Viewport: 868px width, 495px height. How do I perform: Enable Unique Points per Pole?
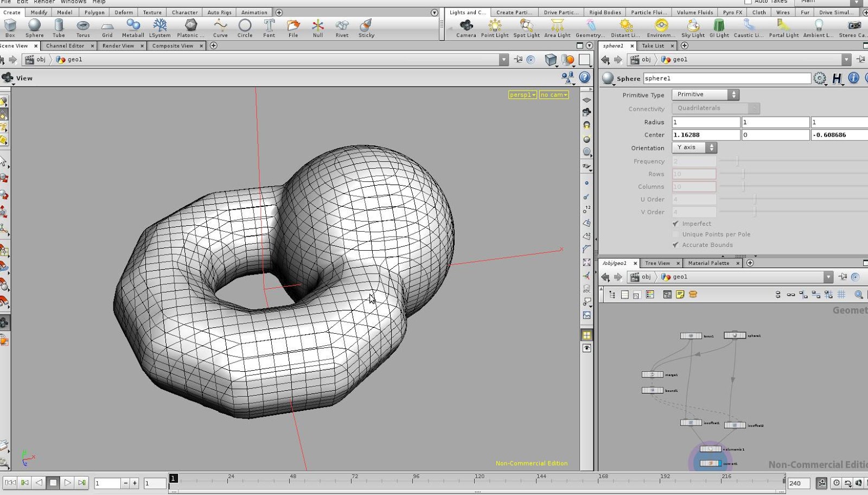(676, 234)
